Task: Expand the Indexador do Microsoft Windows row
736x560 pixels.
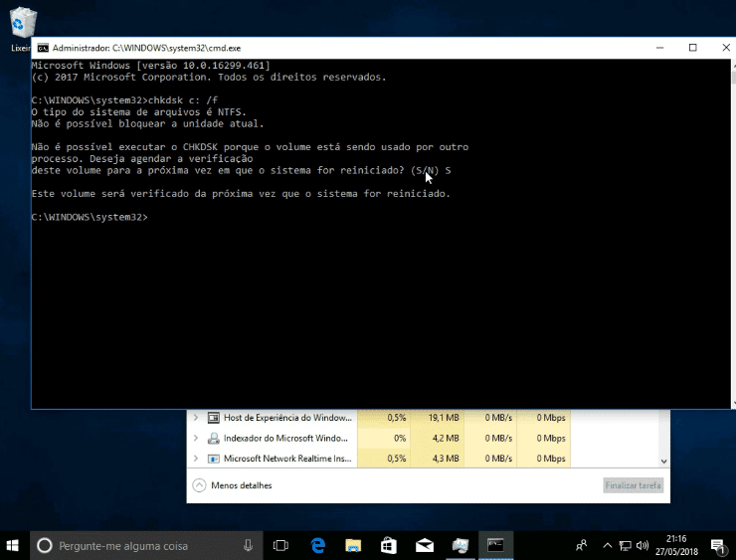Action: (196, 438)
